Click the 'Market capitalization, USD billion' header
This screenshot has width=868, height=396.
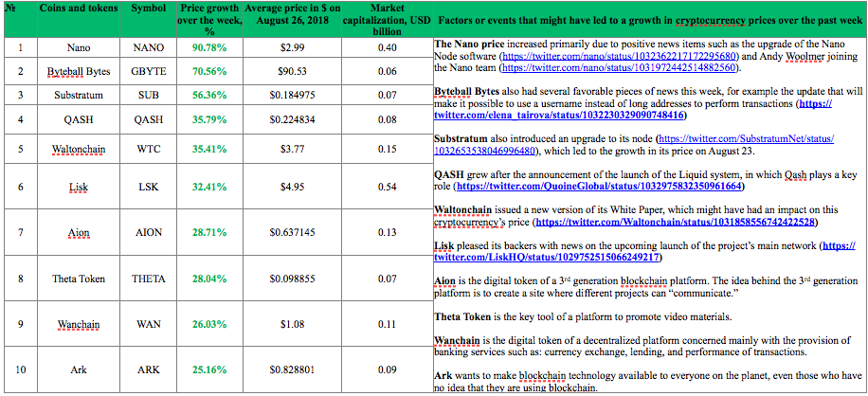(387, 20)
